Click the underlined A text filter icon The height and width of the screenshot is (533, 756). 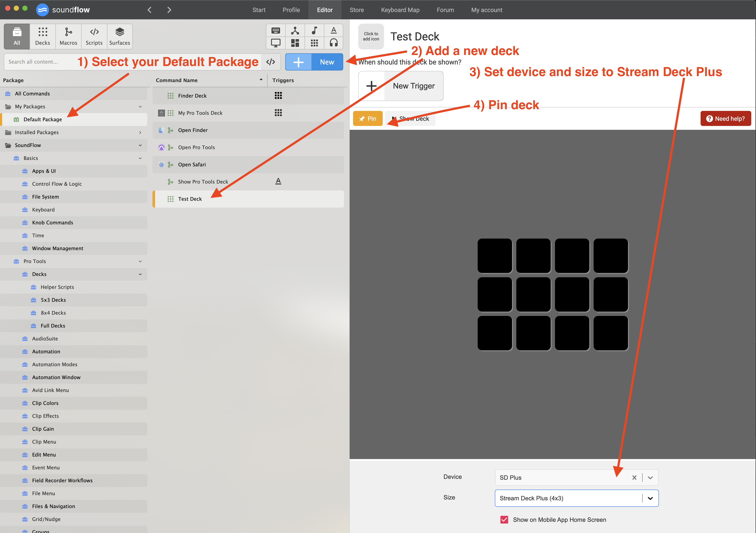click(334, 31)
